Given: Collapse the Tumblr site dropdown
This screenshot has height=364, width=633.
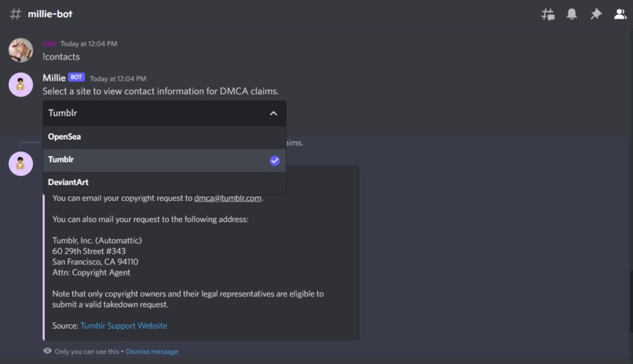Looking at the screenshot, I should [164, 113].
